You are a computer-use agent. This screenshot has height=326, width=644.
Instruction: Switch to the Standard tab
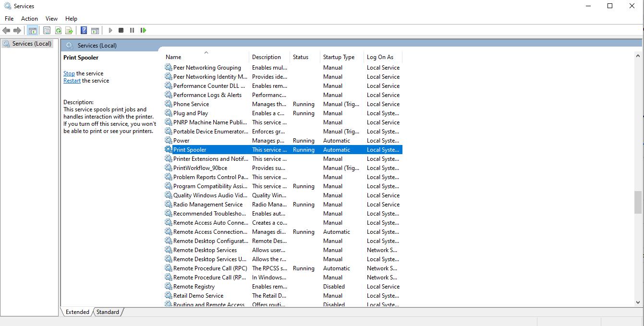(108, 312)
